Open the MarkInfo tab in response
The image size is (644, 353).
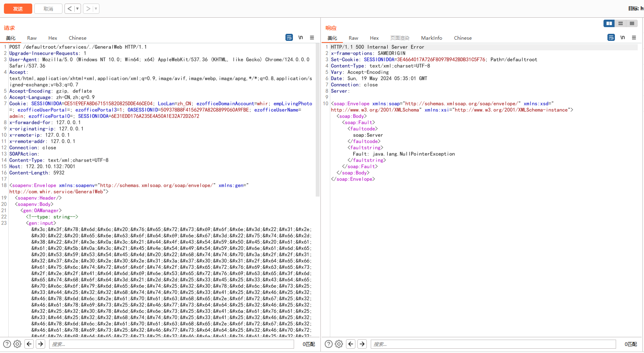tap(431, 38)
